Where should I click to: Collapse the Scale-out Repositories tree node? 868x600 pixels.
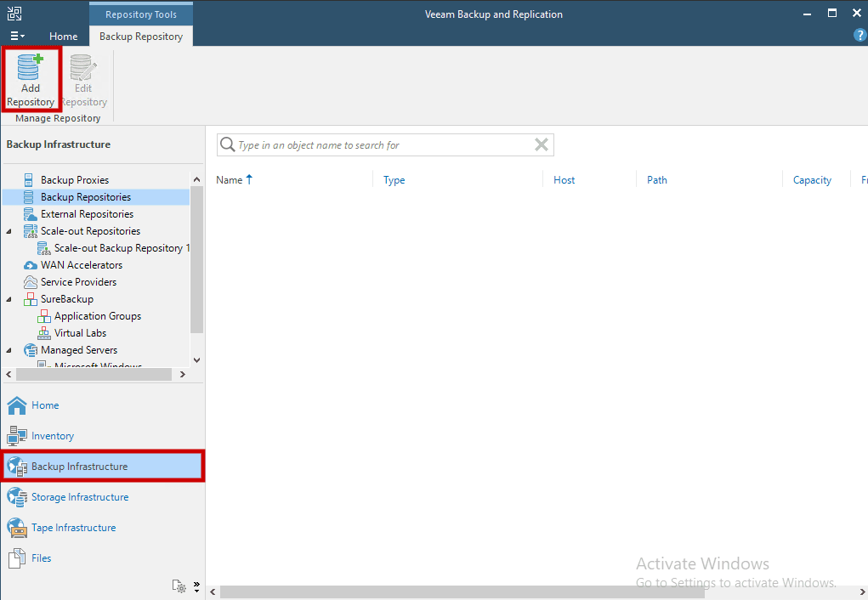9,230
